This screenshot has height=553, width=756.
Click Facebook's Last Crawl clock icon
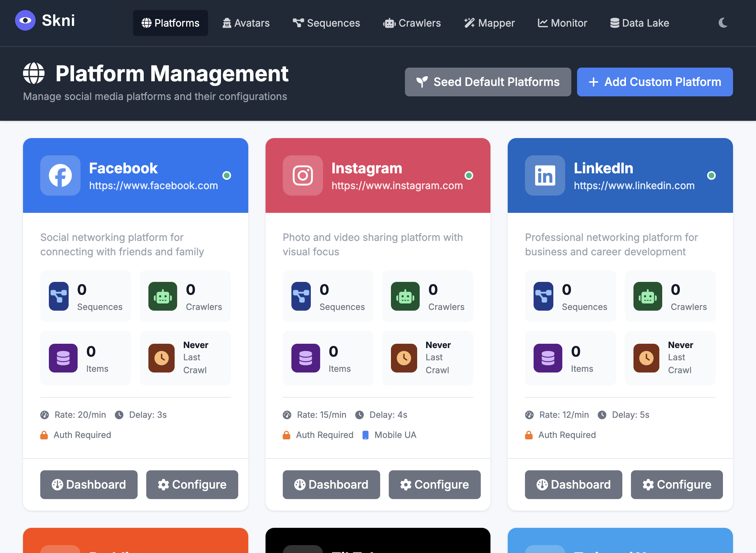pyautogui.click(x=162, y=358)
